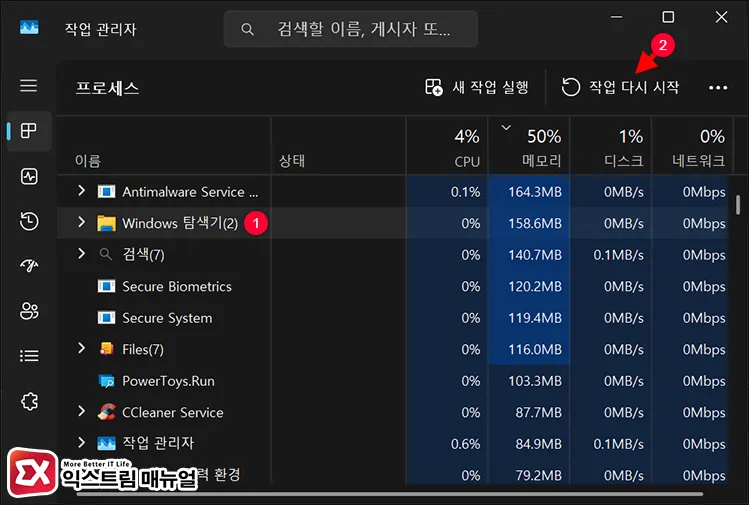This screenshot has height=505, width=749.
Task: Expand the 검색(7) process group
Action: click(81, 254)
